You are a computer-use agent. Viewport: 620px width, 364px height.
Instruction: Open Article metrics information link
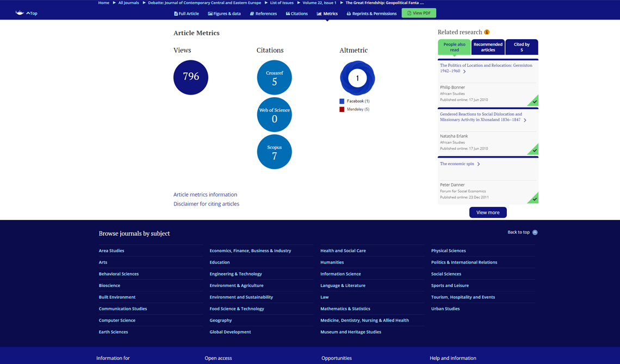pyautogui.click(x=205, y=194)
